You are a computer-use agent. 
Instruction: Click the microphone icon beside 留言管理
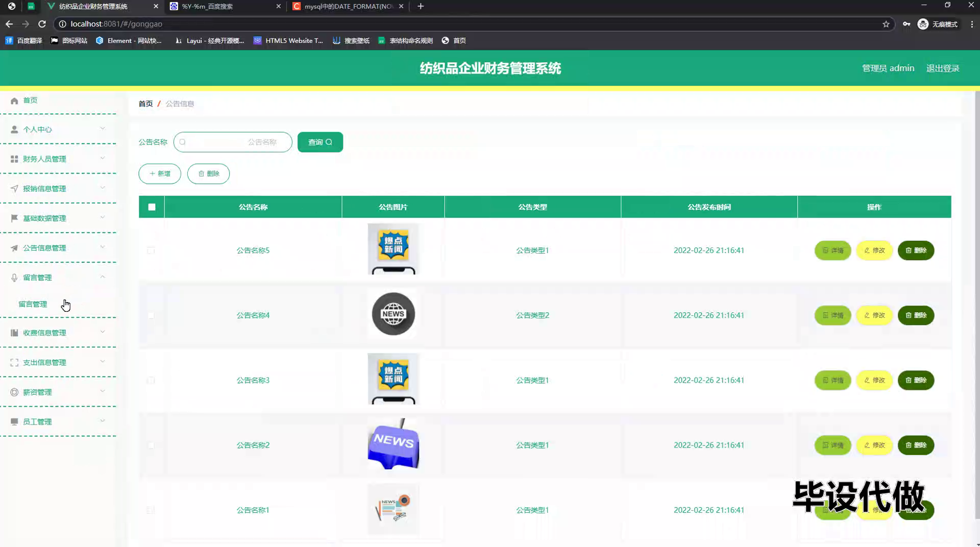pos(14,278)
